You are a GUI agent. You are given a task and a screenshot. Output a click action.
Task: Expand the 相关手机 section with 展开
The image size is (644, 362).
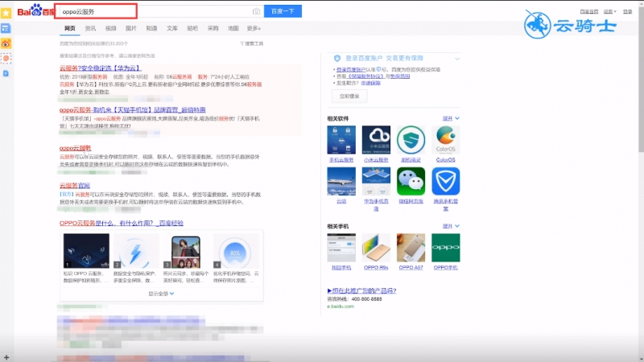point(451,226)
